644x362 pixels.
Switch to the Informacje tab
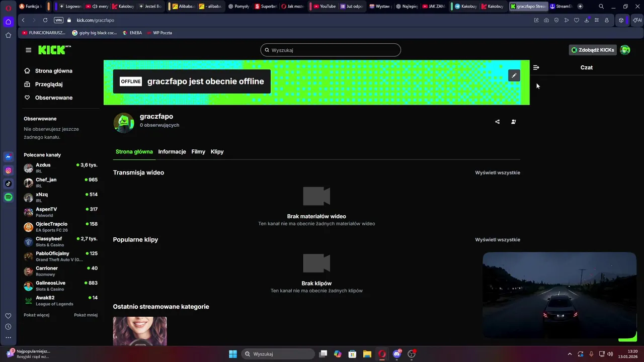172,152
